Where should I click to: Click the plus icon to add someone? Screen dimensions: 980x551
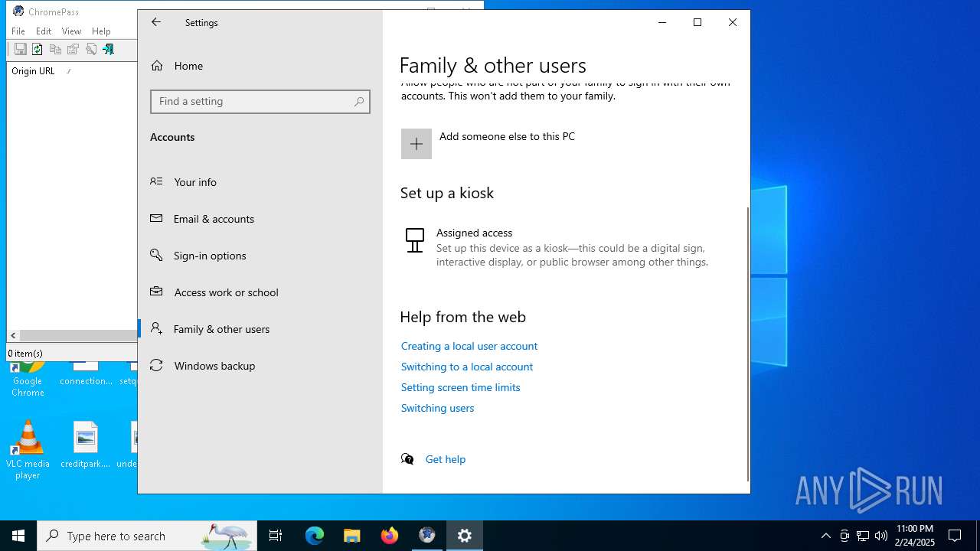[416, 144]
